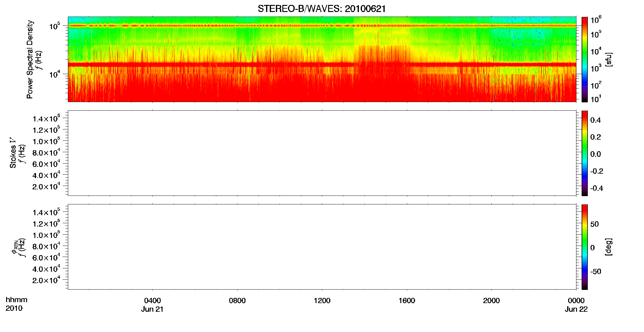This screenshot has width=644, height=332.
Task: Click the 1200 time tick label
Action: 322,300
